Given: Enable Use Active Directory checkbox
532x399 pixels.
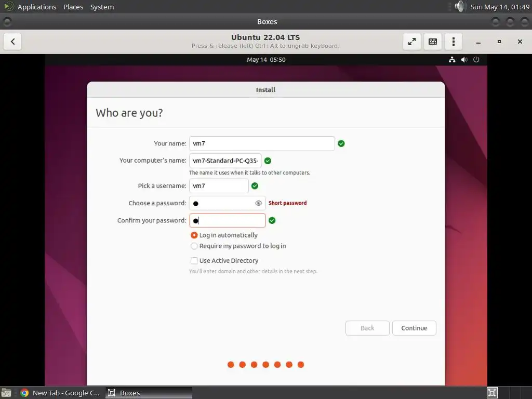Looking at the screenshot, I should (x=194, y=261).
